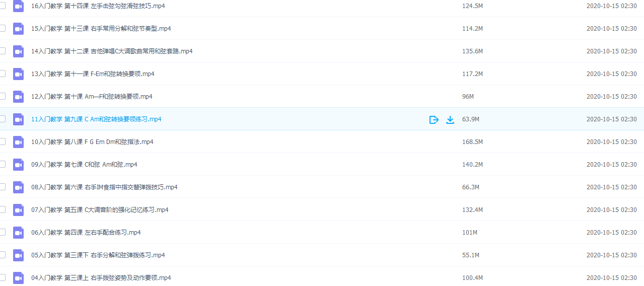644x286 pixels.
Task: Check the box for 09入门教学 第七课
Action: 2,164
